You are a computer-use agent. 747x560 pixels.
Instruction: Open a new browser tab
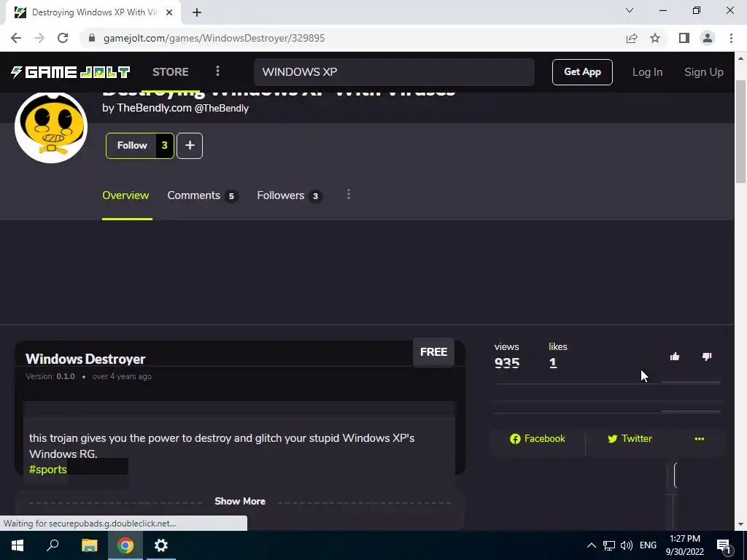[197, 12]
